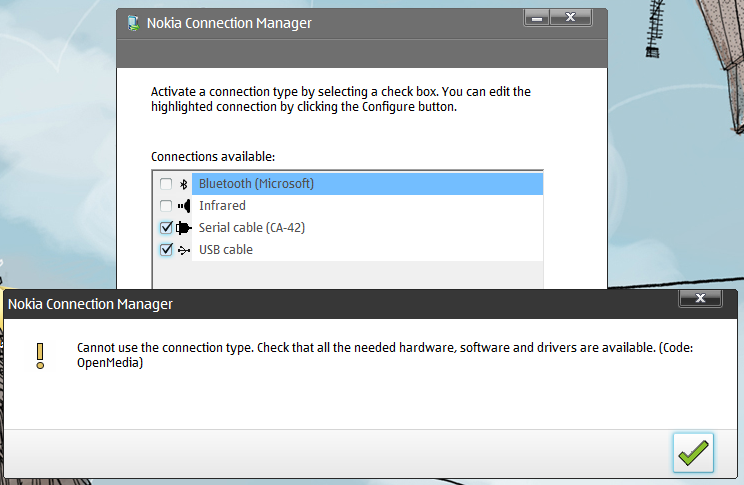
Task: Click the green checkmark OK button
Action: click(693, 453)
